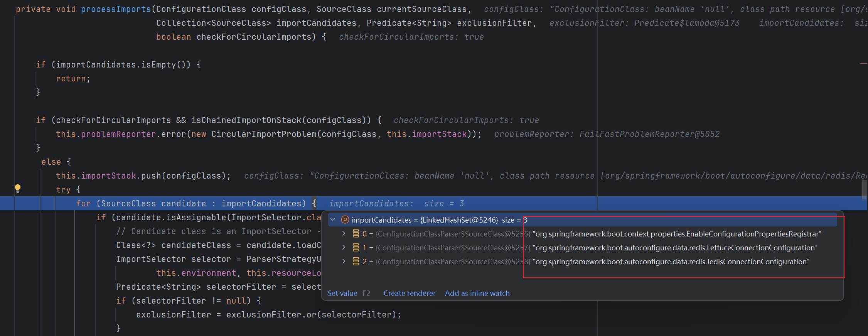Click the importCandidates parameter icon
Screen dimensions: 868x336
tap(345, 220)
